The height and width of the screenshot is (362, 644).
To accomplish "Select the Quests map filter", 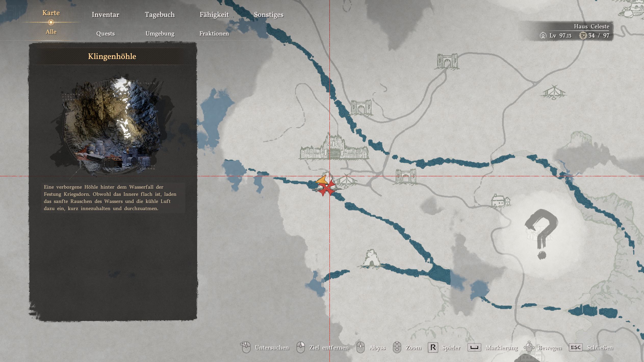I will tap(105, 33).
